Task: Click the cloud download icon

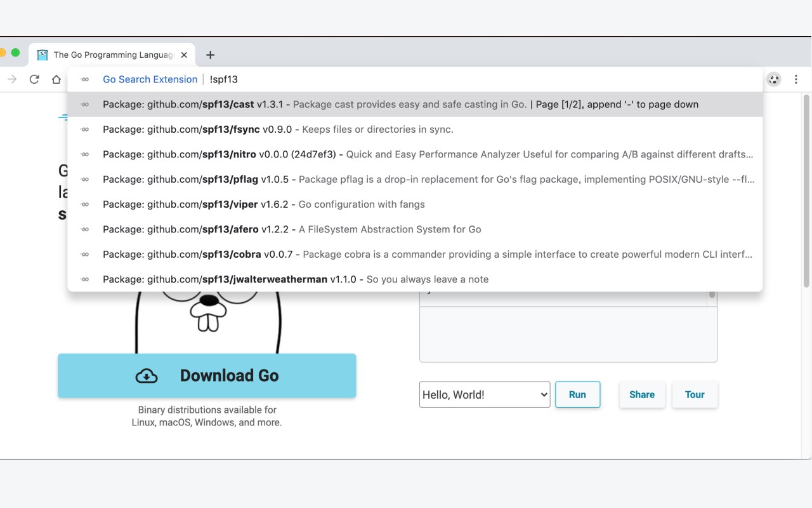Action: point(147,376)
